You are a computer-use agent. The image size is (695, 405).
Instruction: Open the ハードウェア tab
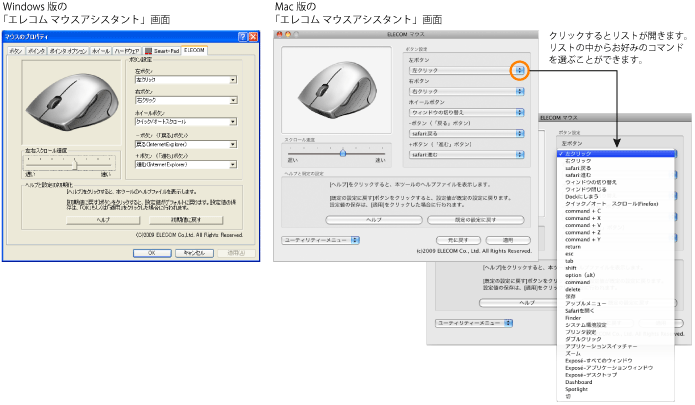127,51
